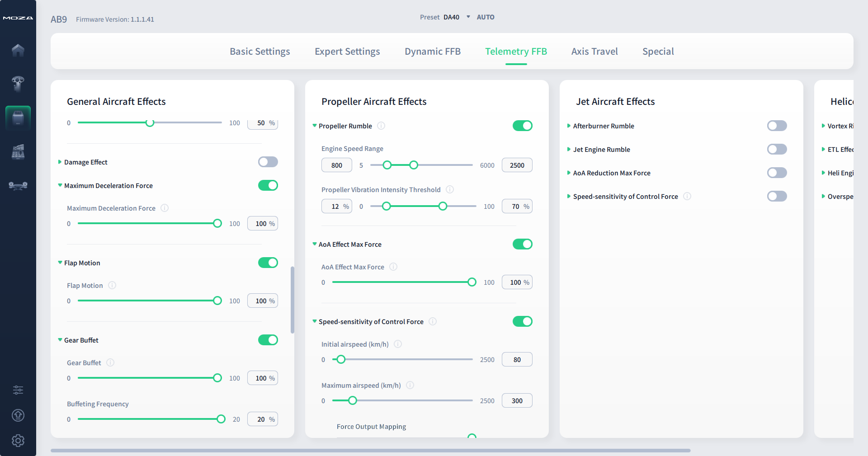Image resolution: width=868 pixels, height=456 pixels.
Task: Open the throttle quadrant device page
Action: (x=18, y=152)
